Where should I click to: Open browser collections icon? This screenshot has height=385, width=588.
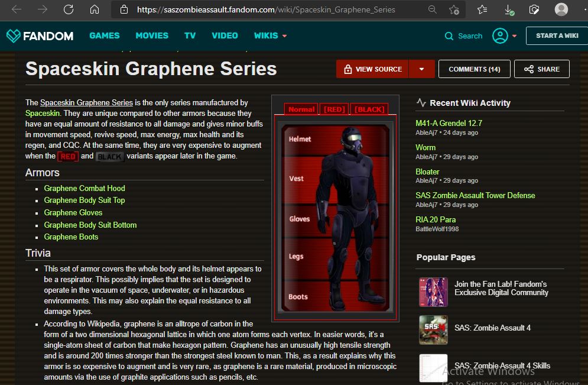534,9
